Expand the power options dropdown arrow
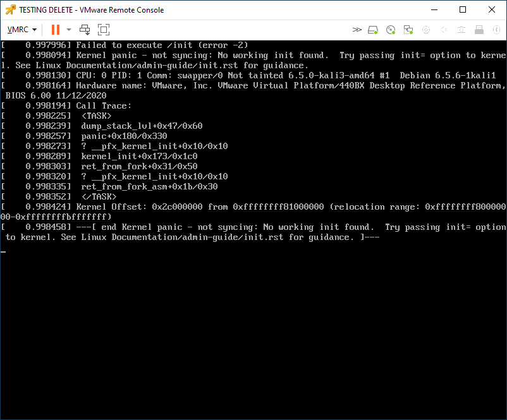This screenshot has width=507, height=420. point(69,30)
